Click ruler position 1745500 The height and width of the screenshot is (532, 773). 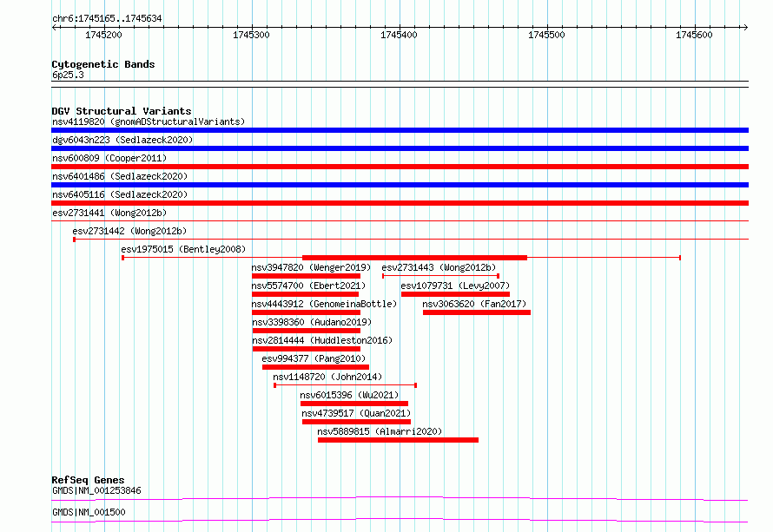tap(546, 35)
